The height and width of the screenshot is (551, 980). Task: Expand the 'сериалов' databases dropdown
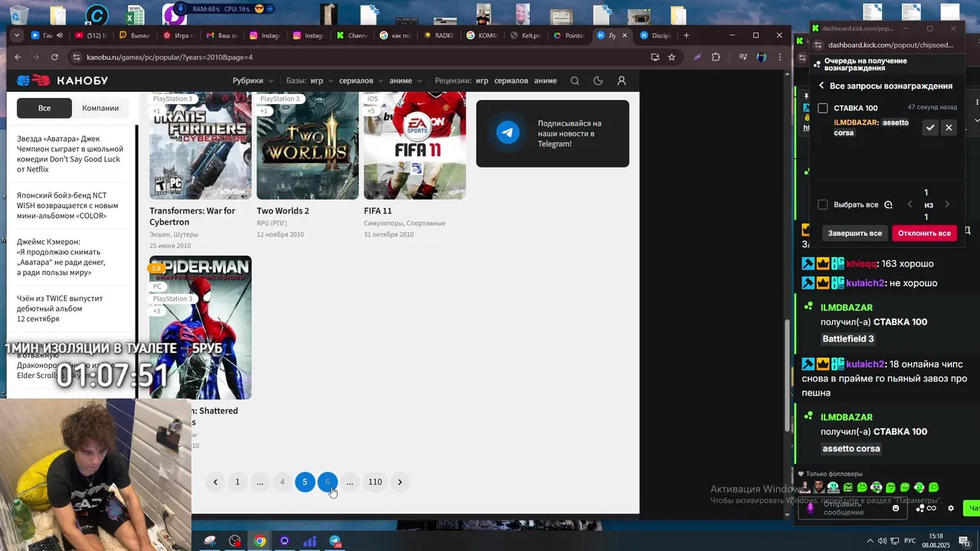[359, 80]
